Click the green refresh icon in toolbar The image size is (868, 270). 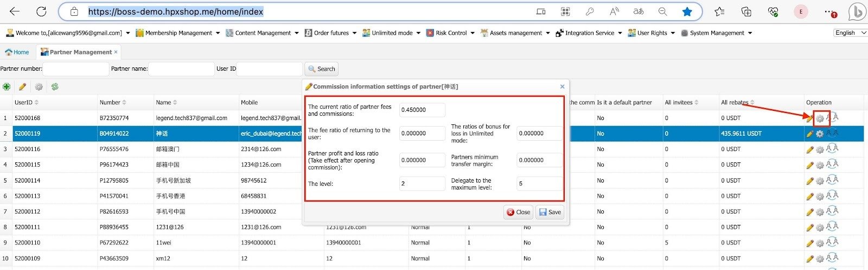pyautogui.click(x=55, y=87)
